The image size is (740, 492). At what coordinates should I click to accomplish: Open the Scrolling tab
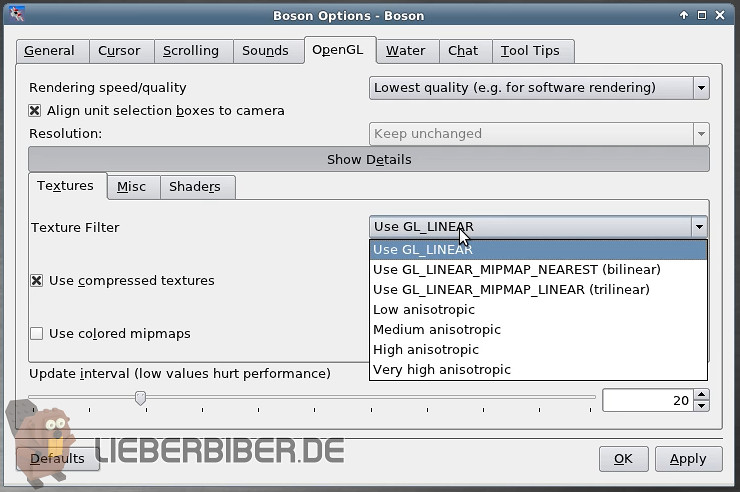pos(193,51)
